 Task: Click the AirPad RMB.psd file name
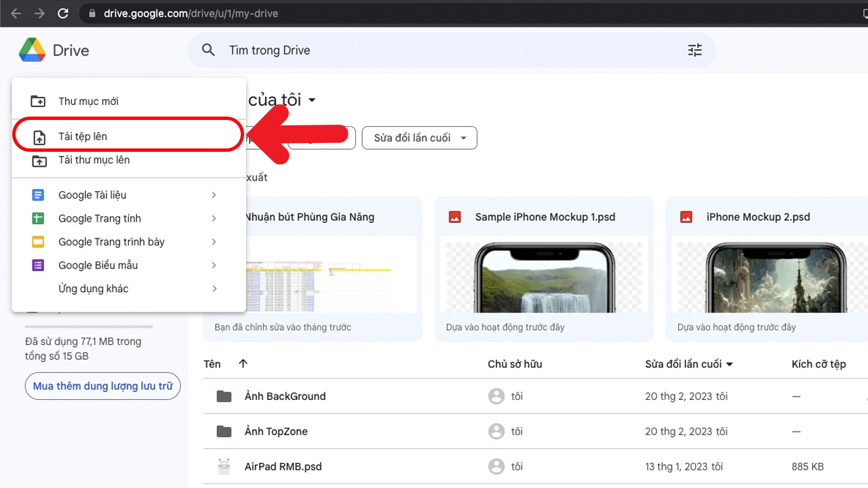pos(283,466)
